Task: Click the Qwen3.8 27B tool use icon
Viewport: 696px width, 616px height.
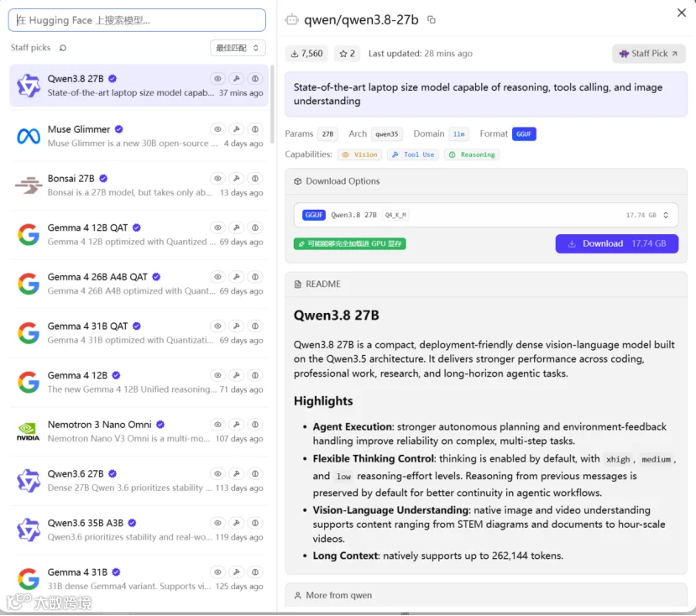Action: click(x=237, y=79)
